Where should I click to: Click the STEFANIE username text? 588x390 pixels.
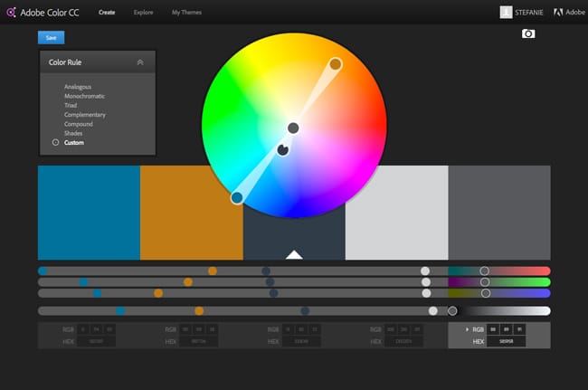pos(529,13)
